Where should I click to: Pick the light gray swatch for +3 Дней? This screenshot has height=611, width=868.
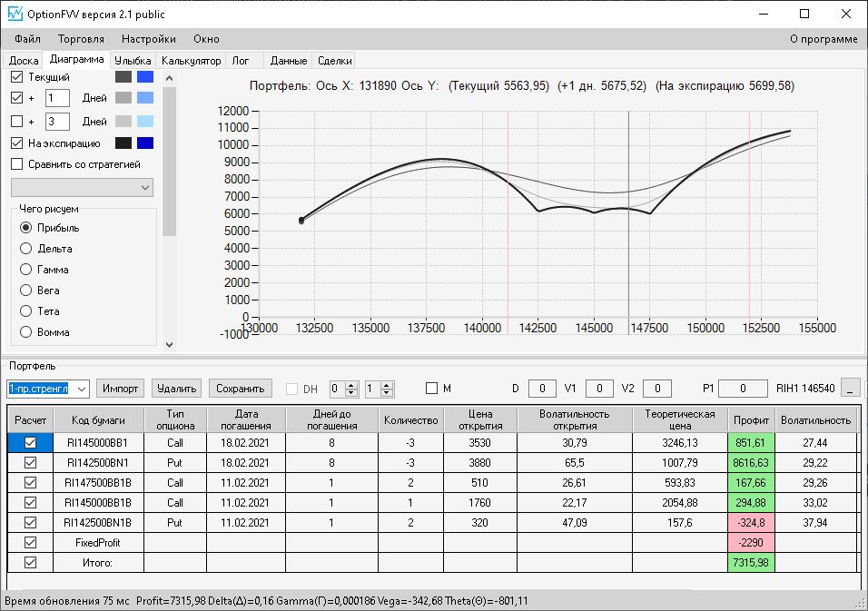(x=123, y=122)
